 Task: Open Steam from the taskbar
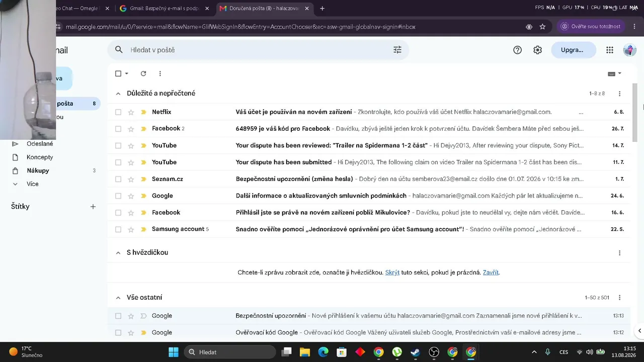tap(416, 352)
